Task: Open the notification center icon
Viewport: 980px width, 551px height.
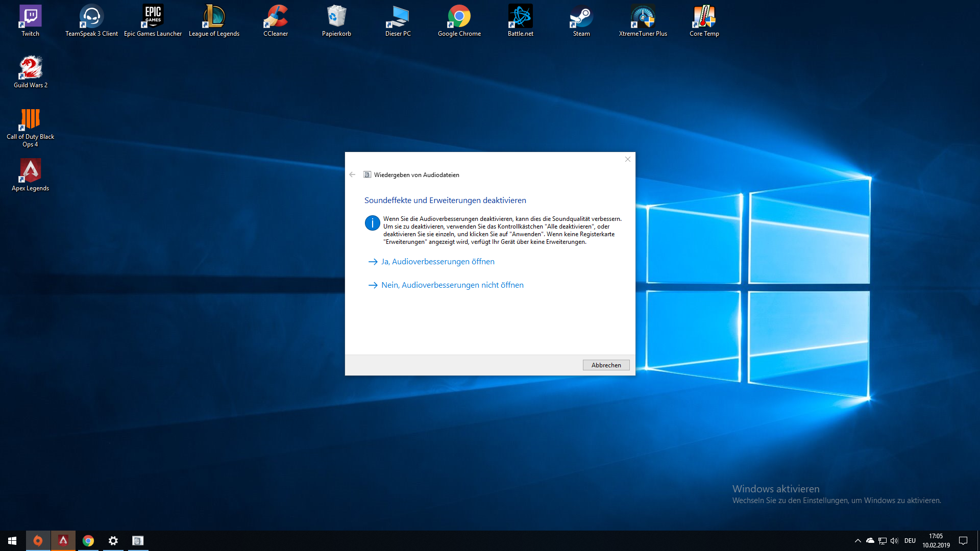Action: click(x=963, y=541)
